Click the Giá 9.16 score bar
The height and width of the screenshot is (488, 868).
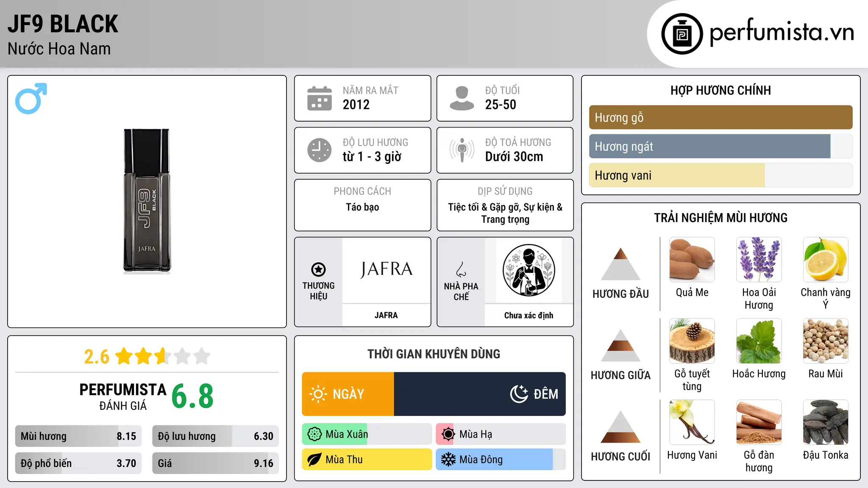(215, 463)
